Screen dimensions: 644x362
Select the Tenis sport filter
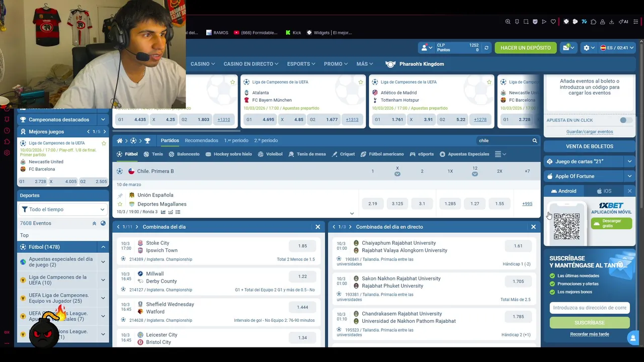[x=153, y=154]
